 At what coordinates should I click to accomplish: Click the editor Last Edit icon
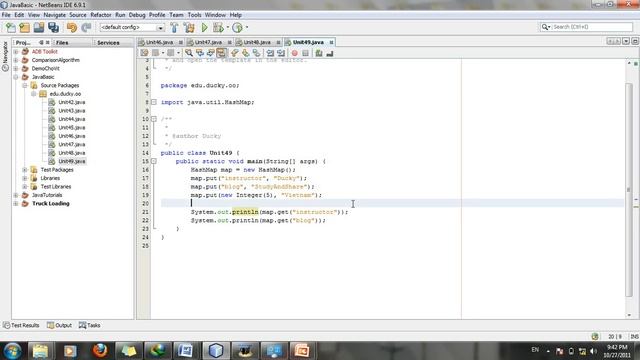click(144, 53)
